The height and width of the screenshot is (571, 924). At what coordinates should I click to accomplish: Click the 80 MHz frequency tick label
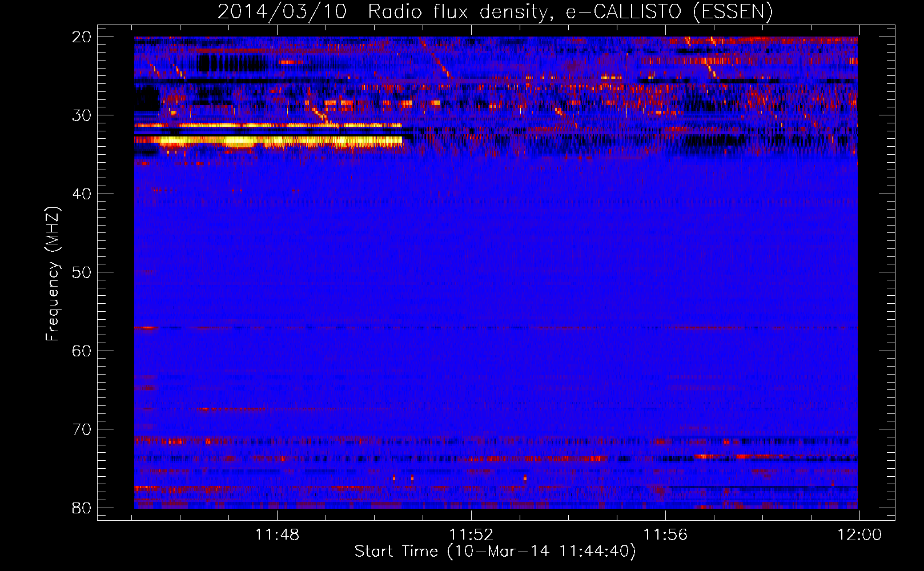pyautogui.click(x=82, y=508)
